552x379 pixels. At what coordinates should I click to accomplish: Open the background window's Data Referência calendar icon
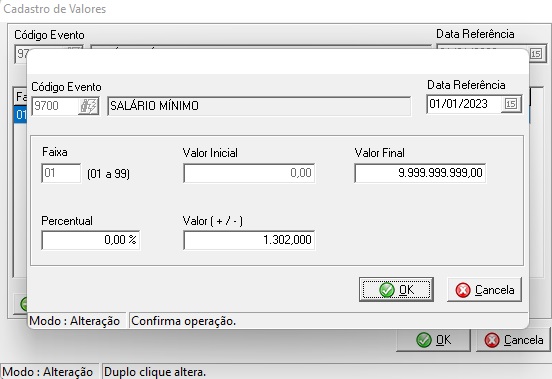[536, 54]
